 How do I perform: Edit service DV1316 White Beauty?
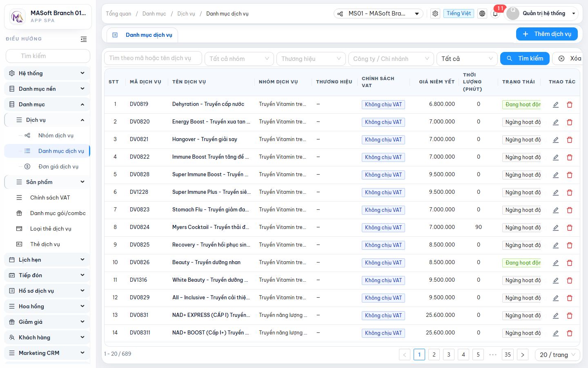pos(556,280)
